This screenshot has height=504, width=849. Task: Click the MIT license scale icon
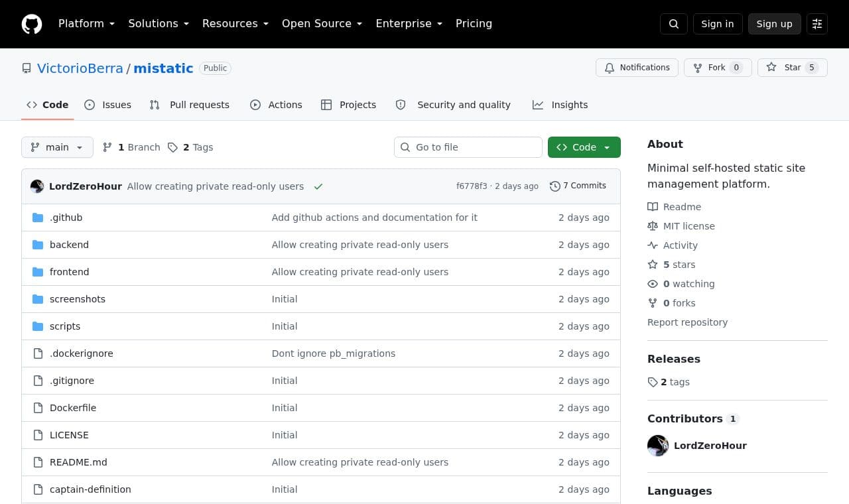pos(653,226)
